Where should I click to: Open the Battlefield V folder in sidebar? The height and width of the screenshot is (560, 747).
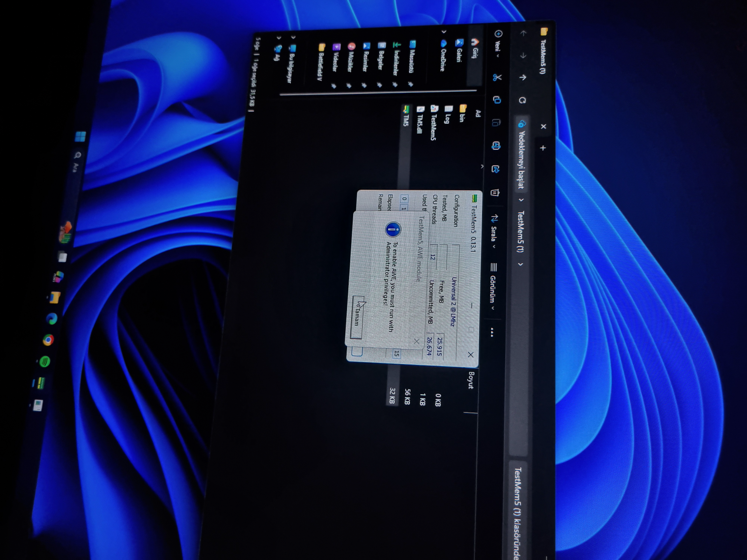click(x=321, y=62)
